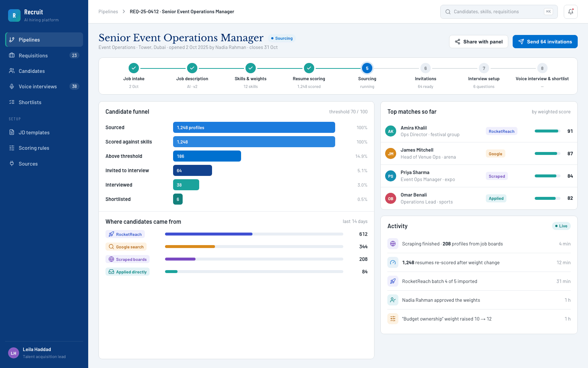588x368 pixels.
Task: Click the JD templates document icon
Action: pos(12,132)
